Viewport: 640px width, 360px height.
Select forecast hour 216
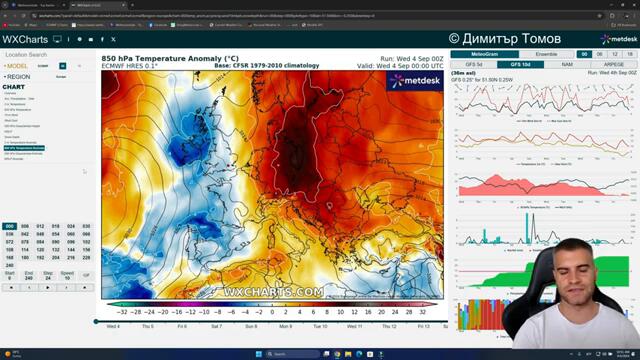(x=71, y=258)
